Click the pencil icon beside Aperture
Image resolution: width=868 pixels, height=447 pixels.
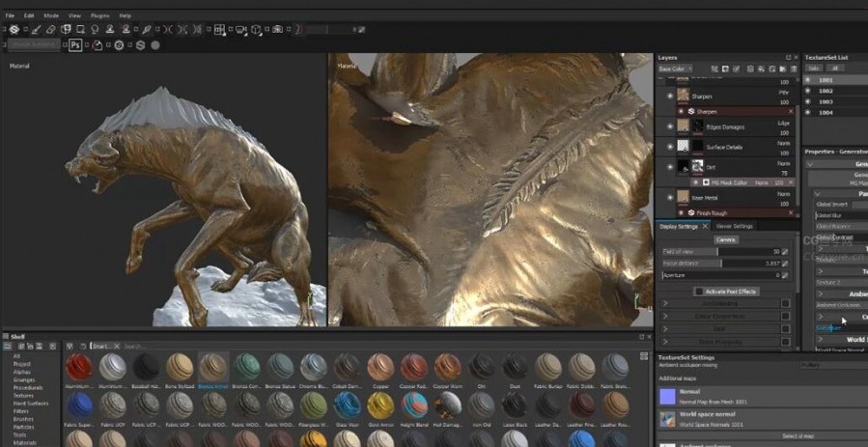click(785, 275)
